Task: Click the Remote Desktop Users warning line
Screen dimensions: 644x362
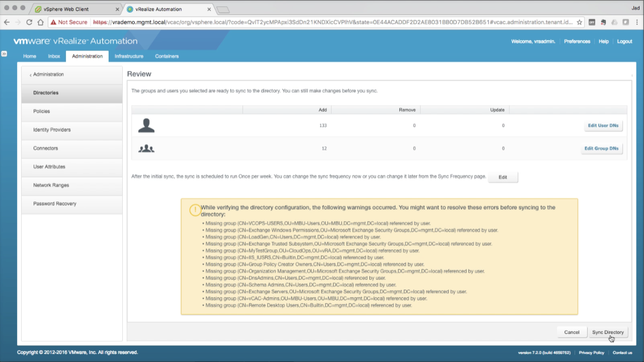Action: [308, 305]
